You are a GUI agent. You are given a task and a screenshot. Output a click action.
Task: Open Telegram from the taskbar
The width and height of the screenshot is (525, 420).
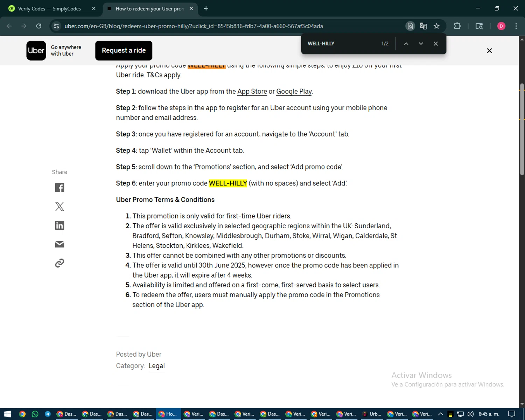point(48,414)
